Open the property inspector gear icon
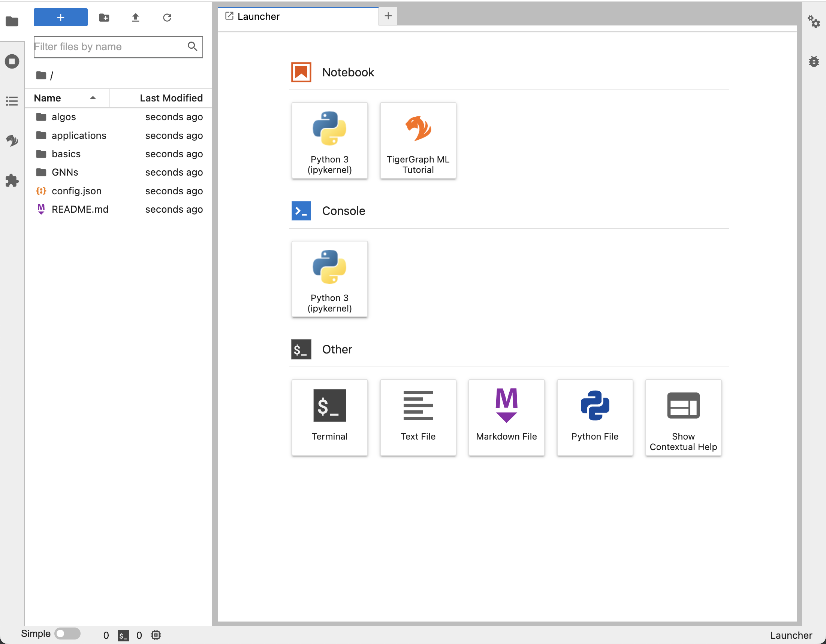 click(x=815, y=22)
